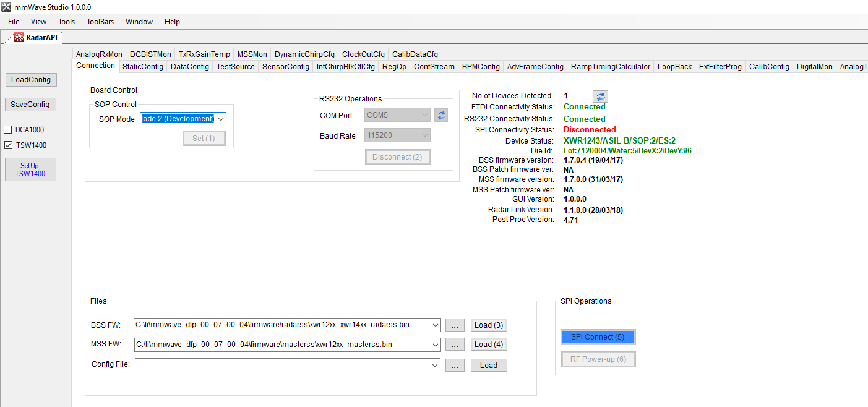Toggle the TSW1400 checkbox
Screen dimensions: 868x407
[x=8, y=145]
